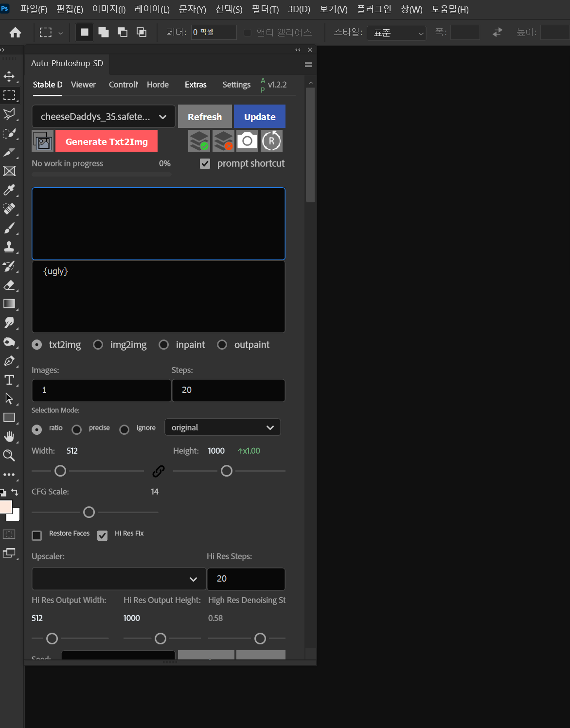
Task: Click the width-height link chain icon
Action: tap(159, 471)
